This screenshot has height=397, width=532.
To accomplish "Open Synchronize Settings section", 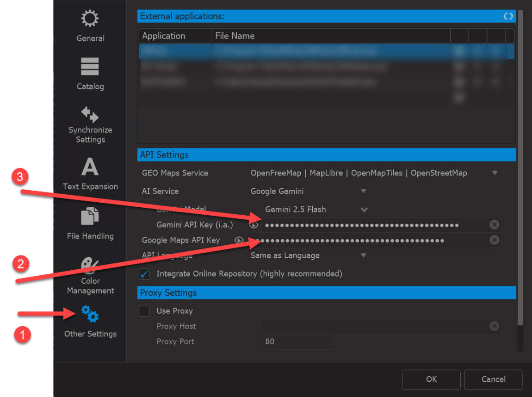I will (x=90, y=125).
